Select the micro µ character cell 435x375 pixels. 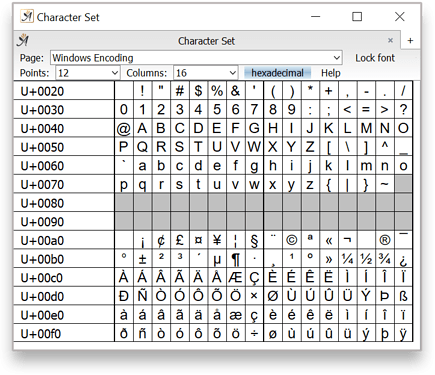(217, 259)
